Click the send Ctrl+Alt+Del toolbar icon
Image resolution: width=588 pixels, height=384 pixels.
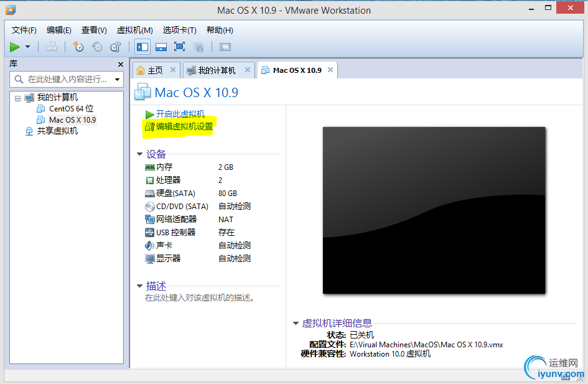click(x=52, y=47)
